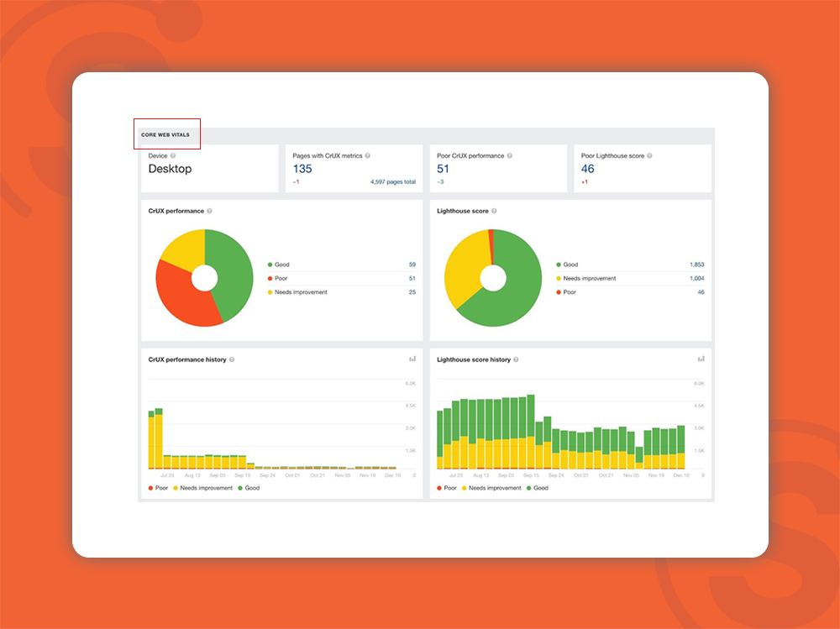Toggle Good series in CrUX performance history legend
This screenshot has height=629, width=840.
click(249, 488)
